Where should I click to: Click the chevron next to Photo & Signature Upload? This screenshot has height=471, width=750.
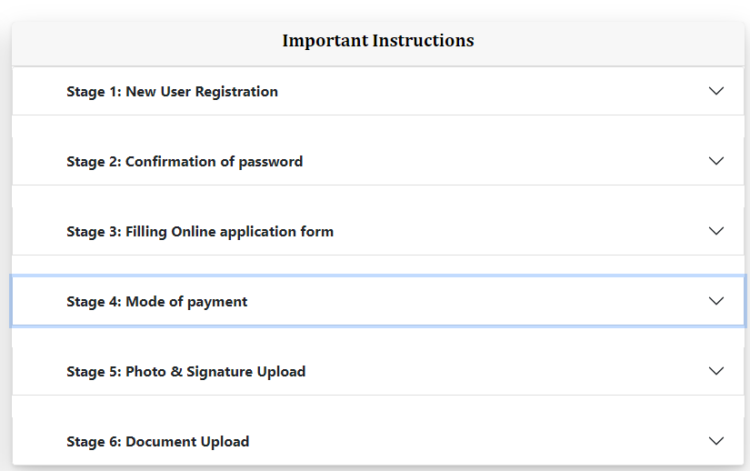coord(715,371)
